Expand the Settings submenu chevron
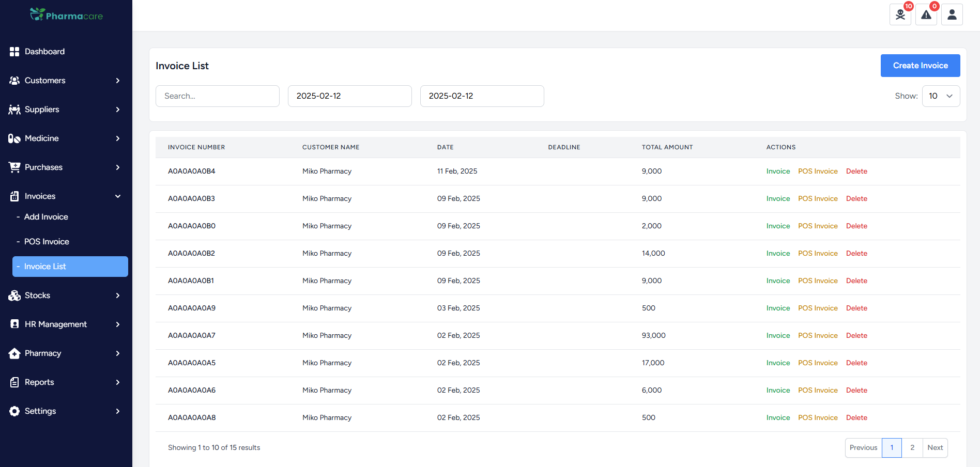Screen dimensions: 980x467 point(118,411)
